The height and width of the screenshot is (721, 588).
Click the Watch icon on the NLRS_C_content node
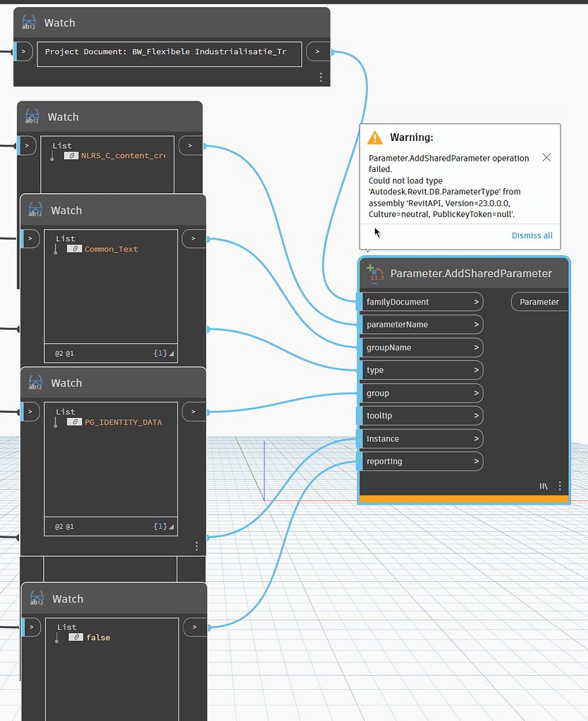point(32,117)
